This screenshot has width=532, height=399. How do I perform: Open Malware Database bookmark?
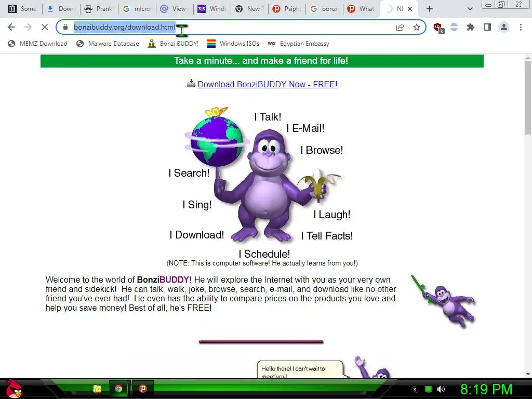(x=108, y=44)
